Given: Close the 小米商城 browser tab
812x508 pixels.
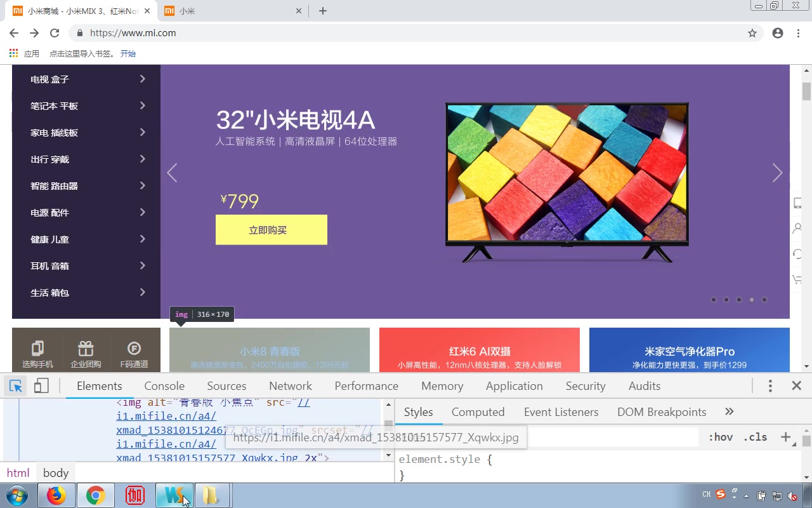Looking at the screenshot, I should (147, 11).
